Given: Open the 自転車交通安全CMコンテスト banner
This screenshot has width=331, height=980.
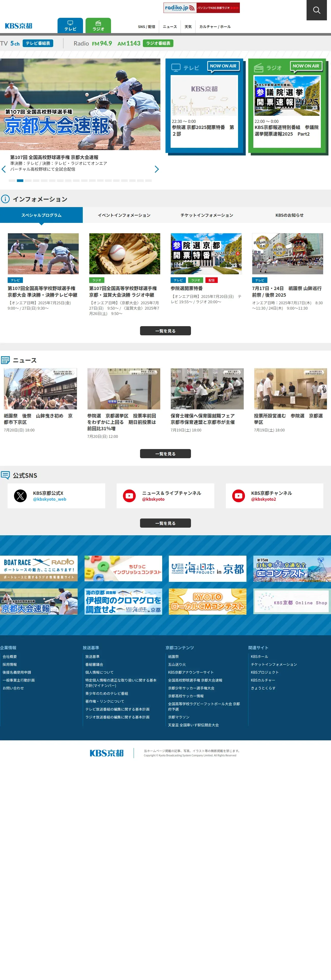Looking at the screenshot, I should pyautogui.click(x=292, y=568).
